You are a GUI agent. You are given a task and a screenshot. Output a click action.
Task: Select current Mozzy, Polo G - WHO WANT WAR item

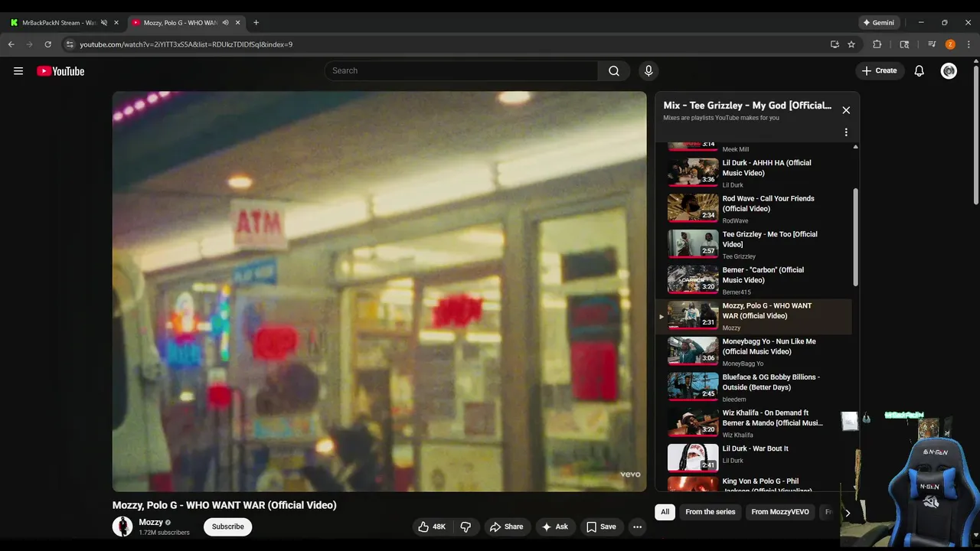(x=753, y=316)
